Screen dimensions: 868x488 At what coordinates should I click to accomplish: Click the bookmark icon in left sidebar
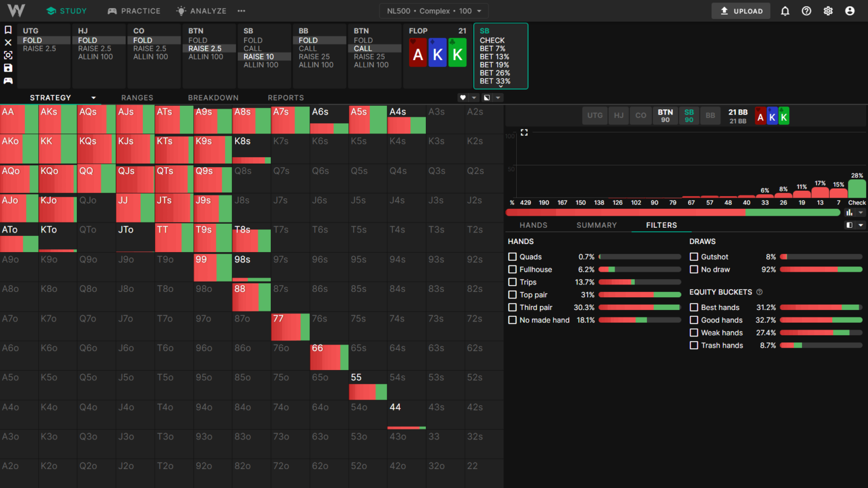coord(8,29)
